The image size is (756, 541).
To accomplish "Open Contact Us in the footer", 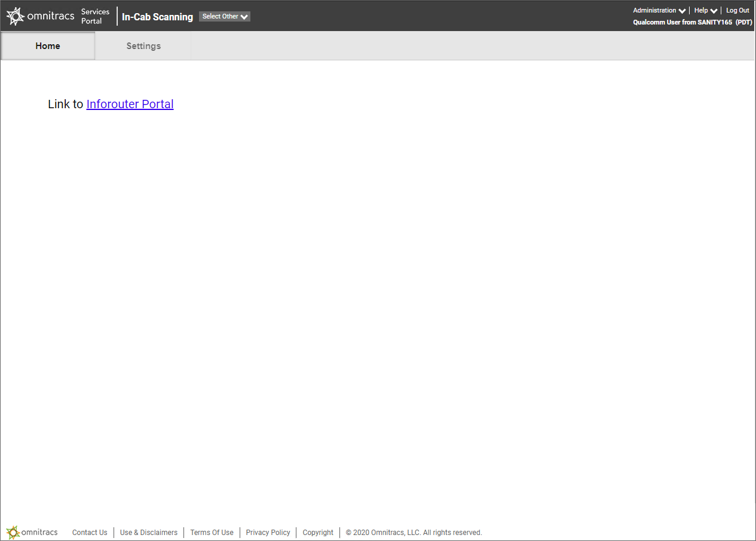I will pos(90,533).
